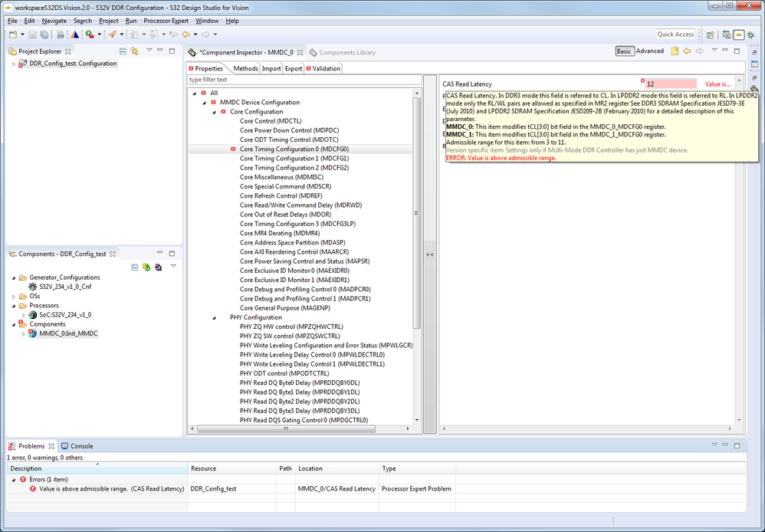Click the blue triangle build icon

(x=74, y=34)
